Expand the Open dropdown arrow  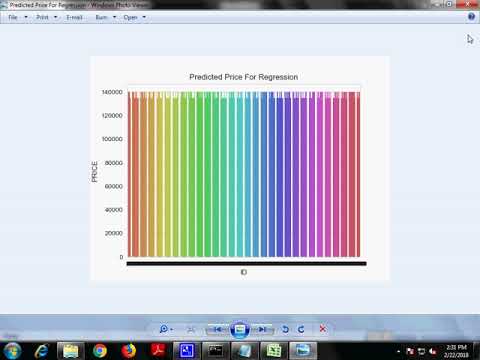click(144, 17)
